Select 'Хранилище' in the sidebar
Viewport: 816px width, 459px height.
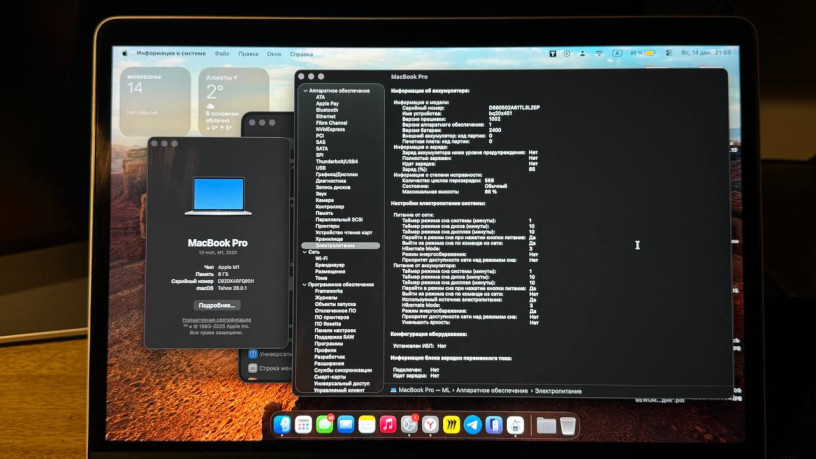(329, 239)
